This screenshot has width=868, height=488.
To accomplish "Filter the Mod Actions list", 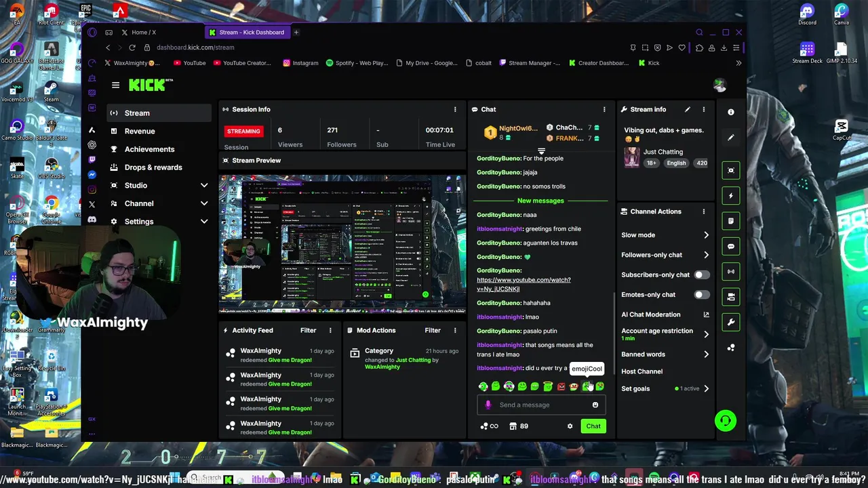I will [433, 330].
